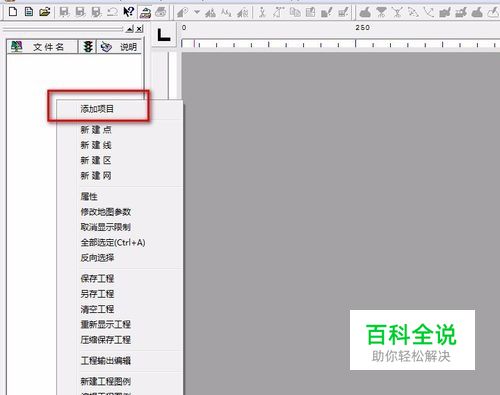This screenshot has height=395, width=500.
Task: Click the greyed copy pages icon
Action: (295, 12)
